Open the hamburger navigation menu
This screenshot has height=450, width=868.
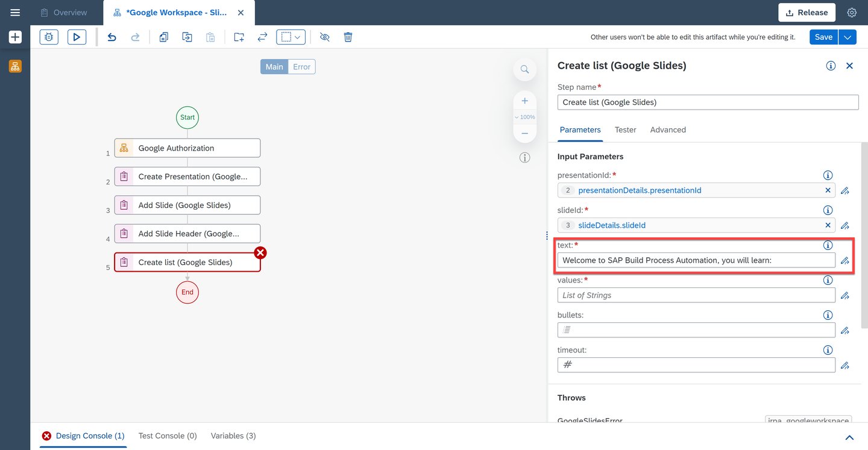15,13
